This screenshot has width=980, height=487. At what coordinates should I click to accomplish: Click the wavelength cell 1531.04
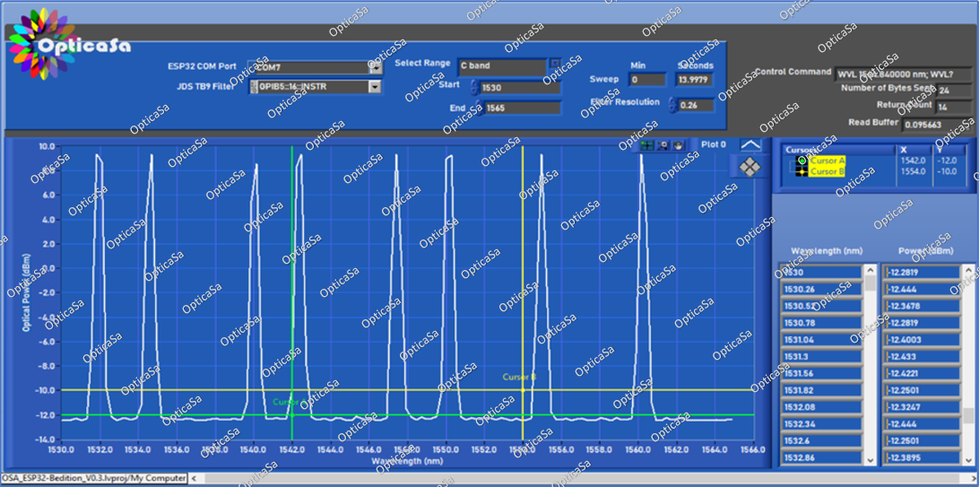tap(820, 339)
